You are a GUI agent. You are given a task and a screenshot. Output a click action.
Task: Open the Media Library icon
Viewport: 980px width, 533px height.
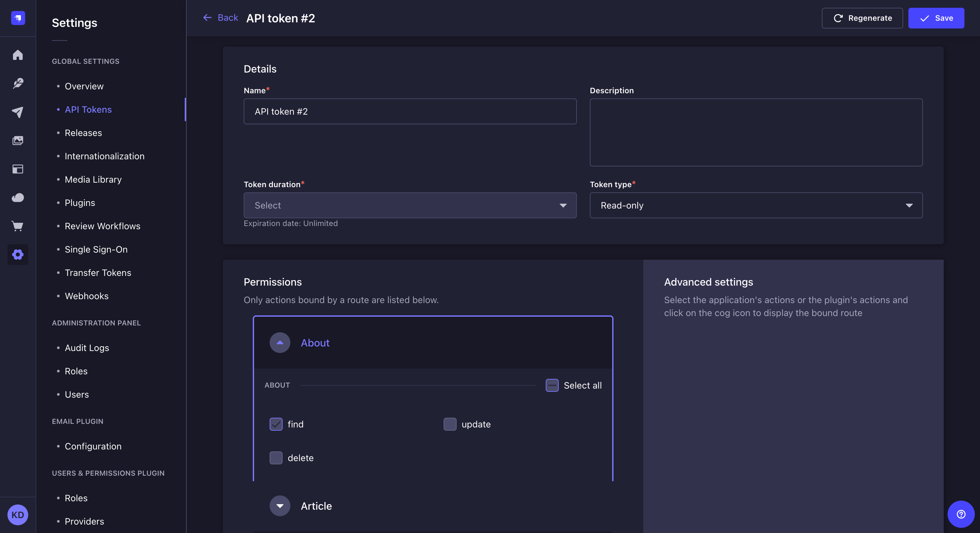(17, 140)
